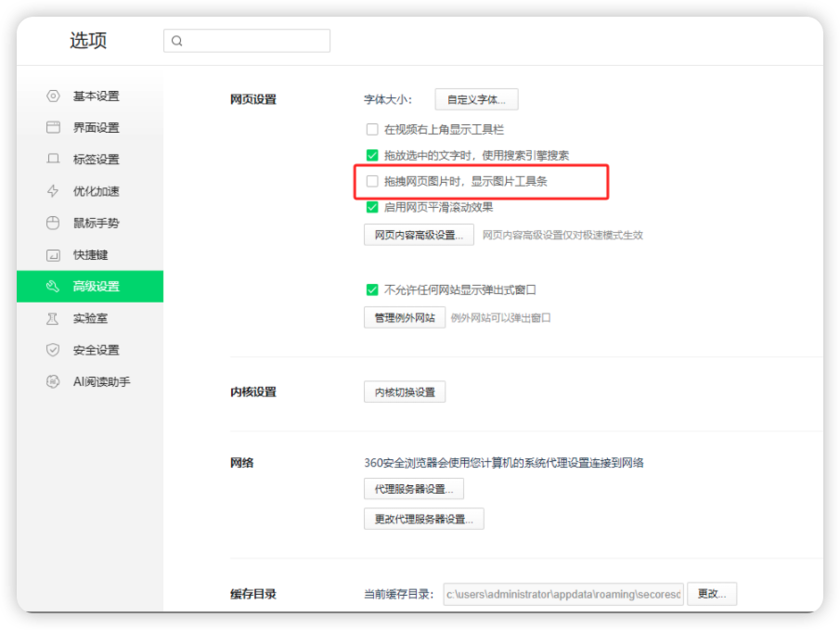Click the 快捷键 keyboard icon
This screenshot has width=840, height=630.
point(53,255)
